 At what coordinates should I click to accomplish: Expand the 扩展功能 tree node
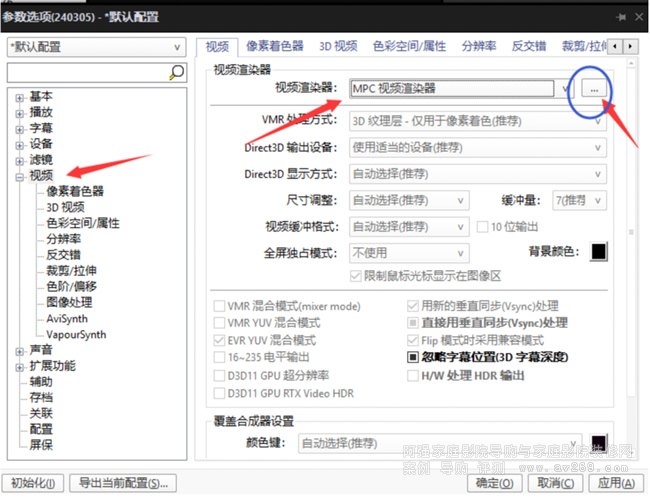[20, 366]
